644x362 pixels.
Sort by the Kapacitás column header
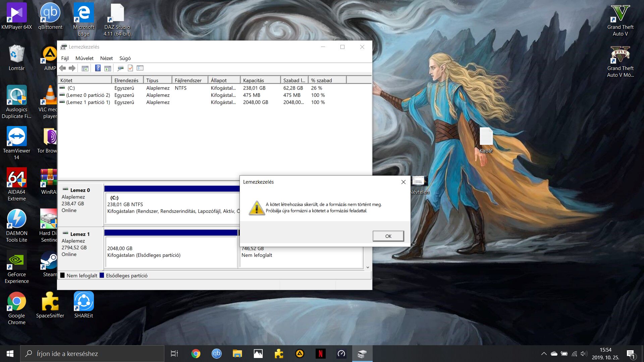click(261, 80)
